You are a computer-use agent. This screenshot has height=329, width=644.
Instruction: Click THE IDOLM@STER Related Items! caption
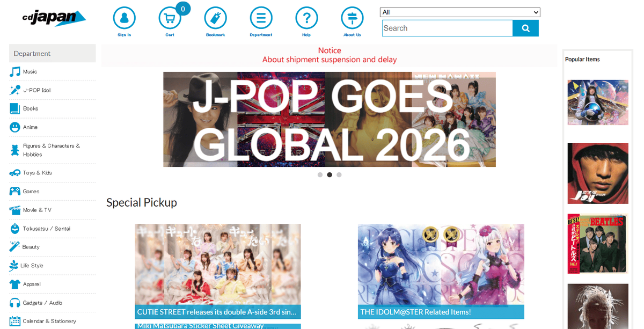tap(441, 312)
